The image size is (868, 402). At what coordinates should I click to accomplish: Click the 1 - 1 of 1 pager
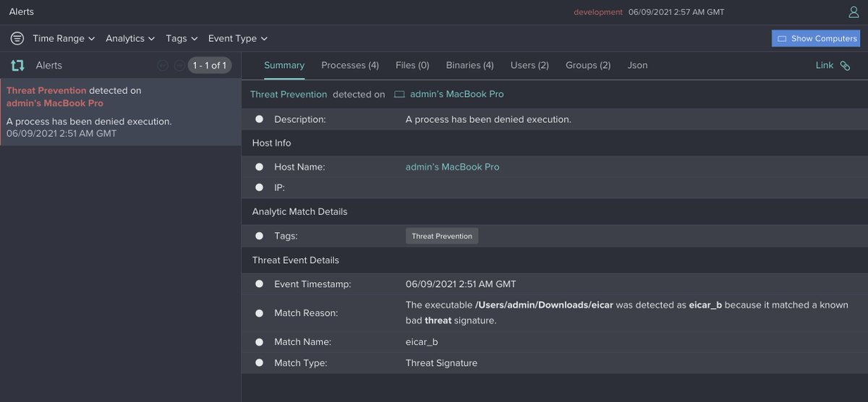pos(210,66)
